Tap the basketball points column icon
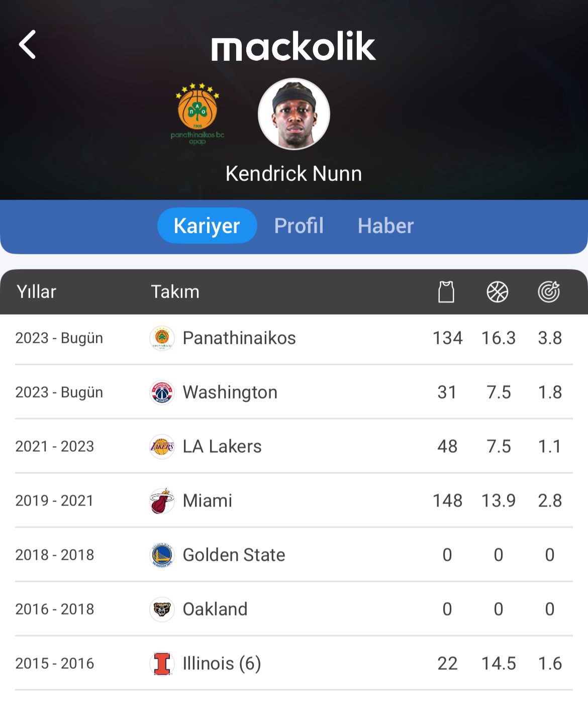This screenshot has height=705, width=588. pyautogui.click(x=498, y=291)
